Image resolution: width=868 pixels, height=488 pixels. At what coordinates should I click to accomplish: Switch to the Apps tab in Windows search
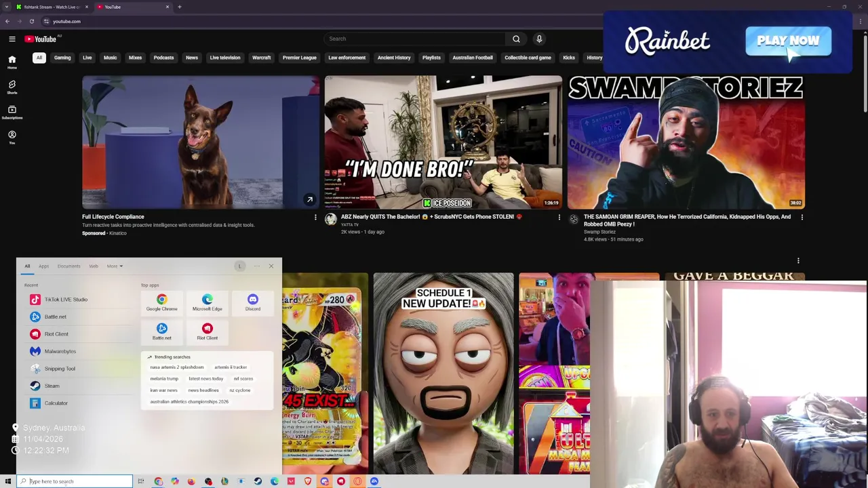[43, 266]
